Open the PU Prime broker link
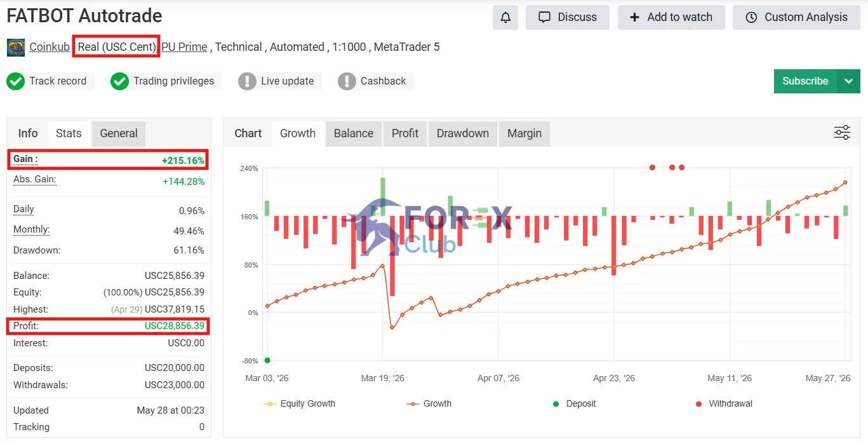The image size is (868, 446). (184, 47)
